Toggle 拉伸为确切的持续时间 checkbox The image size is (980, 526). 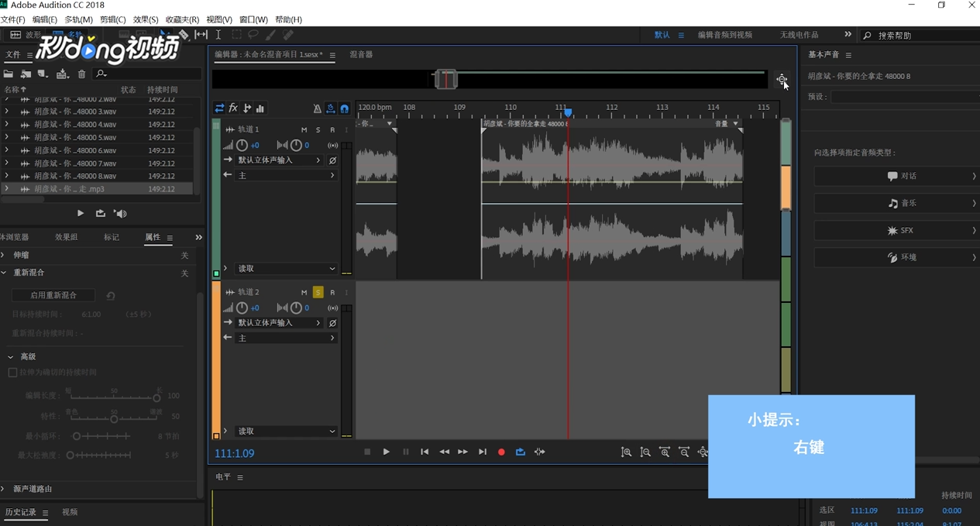click(12, 373)
